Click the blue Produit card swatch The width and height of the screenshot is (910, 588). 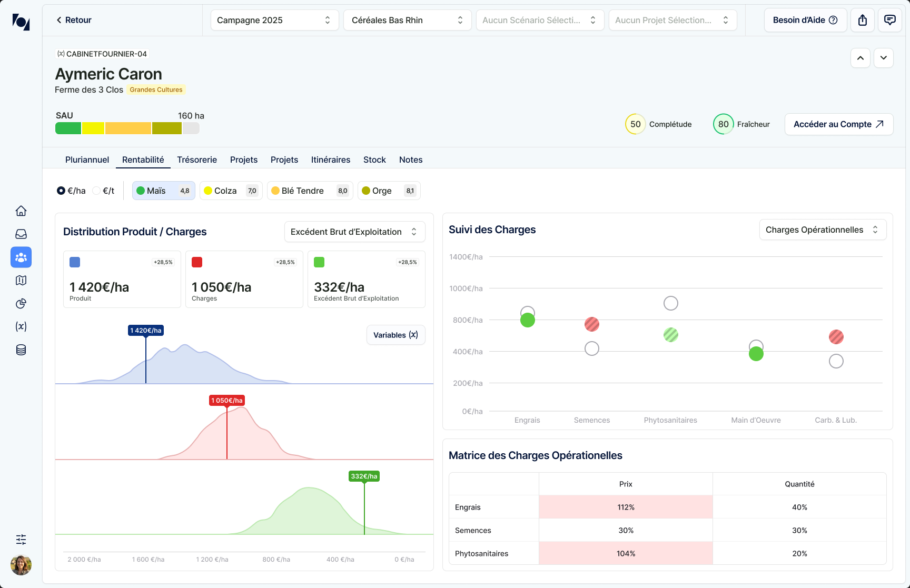coord(75,262)
